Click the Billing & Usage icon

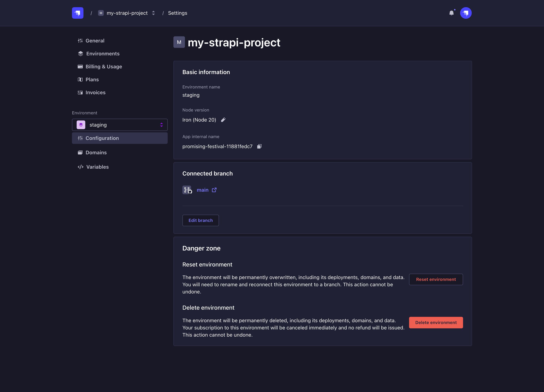coord(80,66)
